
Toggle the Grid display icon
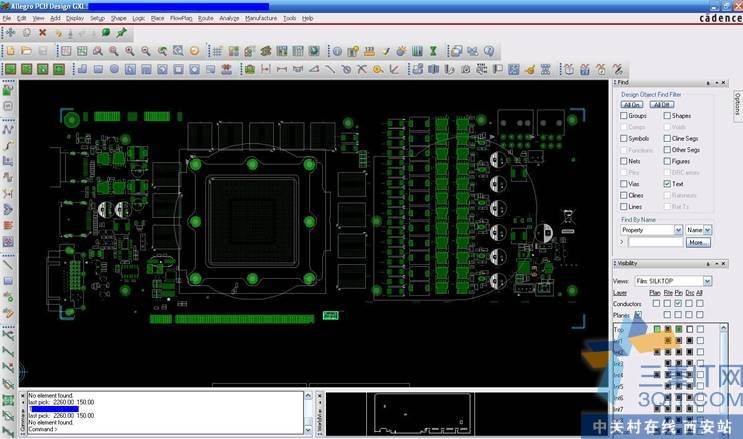[x=217, y=51]
